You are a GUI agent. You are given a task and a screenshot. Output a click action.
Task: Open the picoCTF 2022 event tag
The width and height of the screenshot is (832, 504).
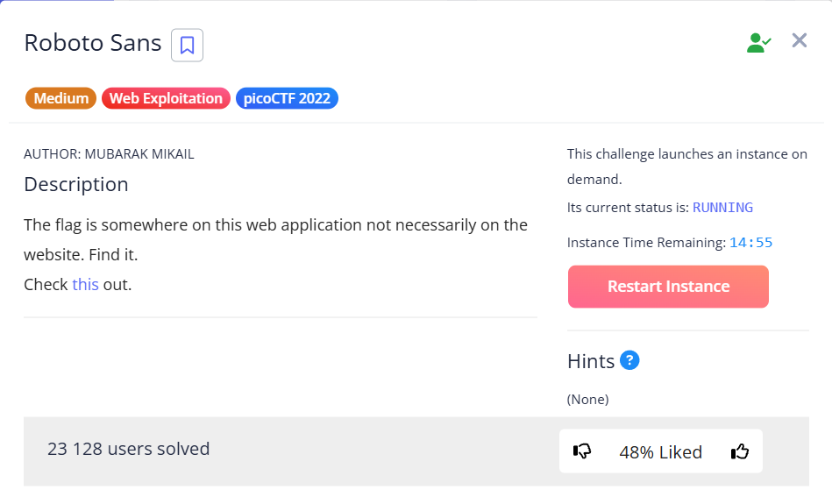287,98
